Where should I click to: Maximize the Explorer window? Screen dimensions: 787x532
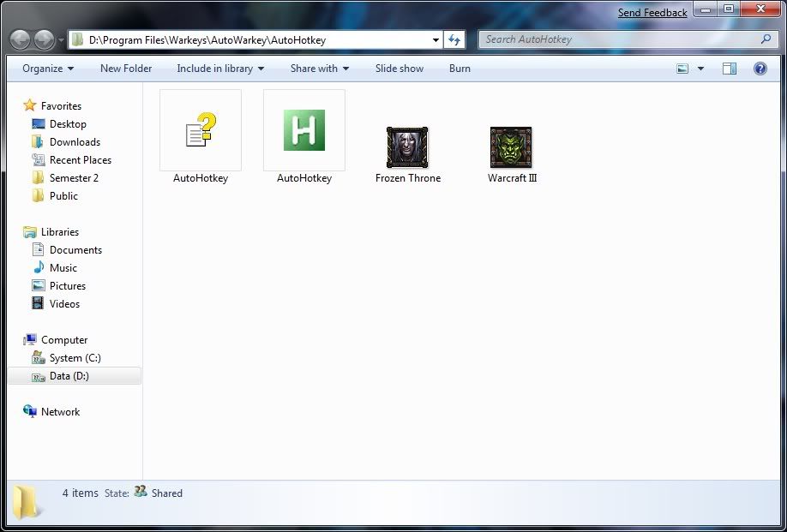[729, 9]
